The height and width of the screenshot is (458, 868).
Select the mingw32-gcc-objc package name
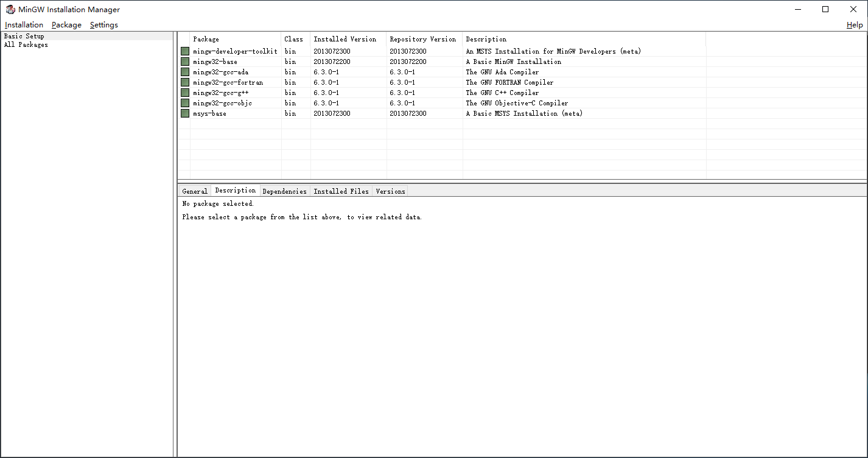223,103
